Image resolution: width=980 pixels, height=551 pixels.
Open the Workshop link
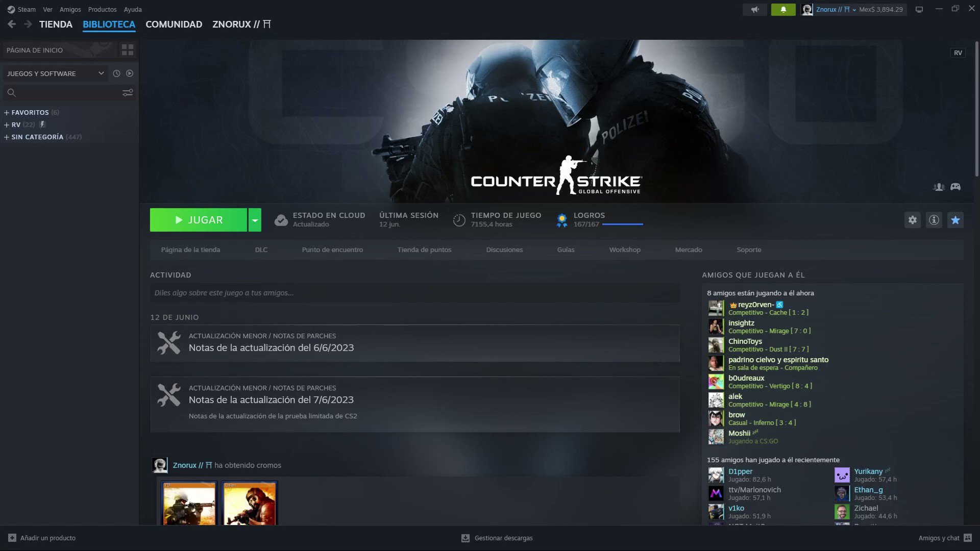[x=625, y=249]
